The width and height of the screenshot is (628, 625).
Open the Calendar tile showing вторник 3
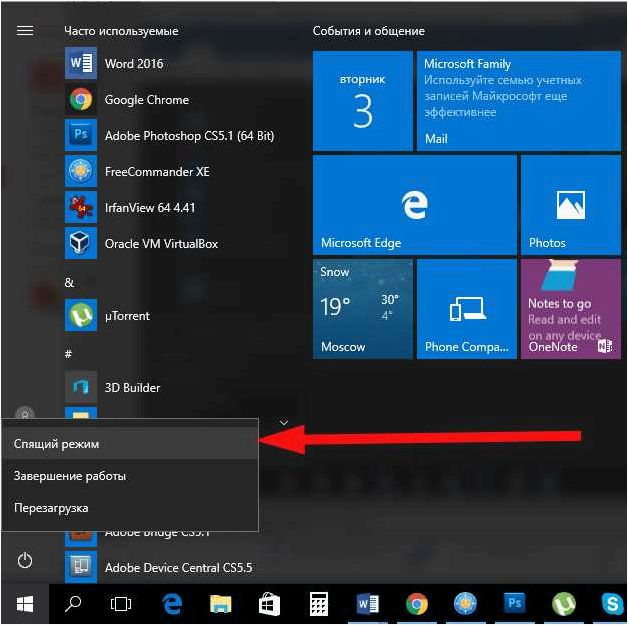point(362,101)
